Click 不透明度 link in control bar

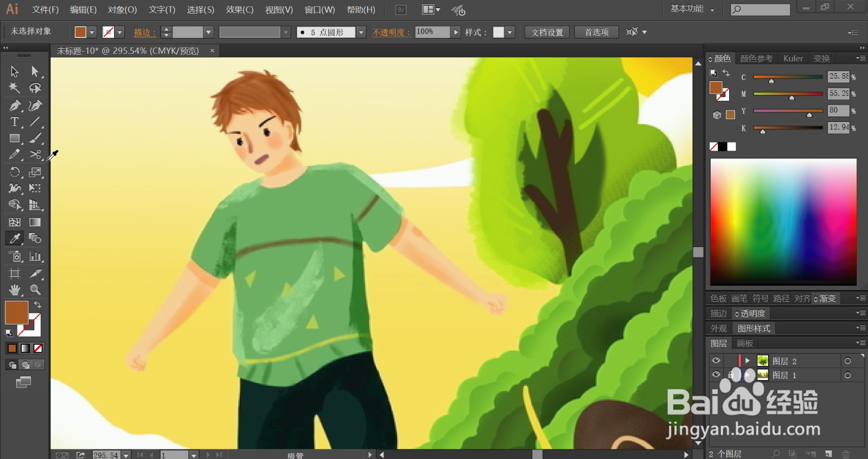[x=391, y=33]
